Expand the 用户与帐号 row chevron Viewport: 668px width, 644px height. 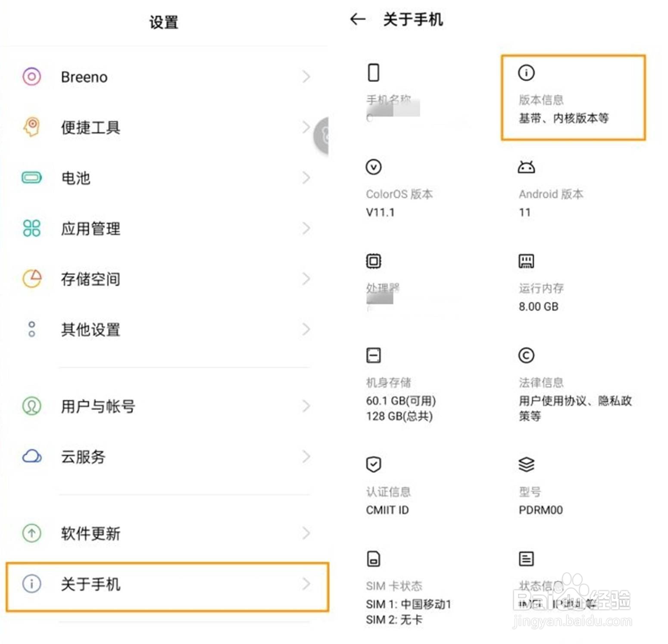click(306, 406)
